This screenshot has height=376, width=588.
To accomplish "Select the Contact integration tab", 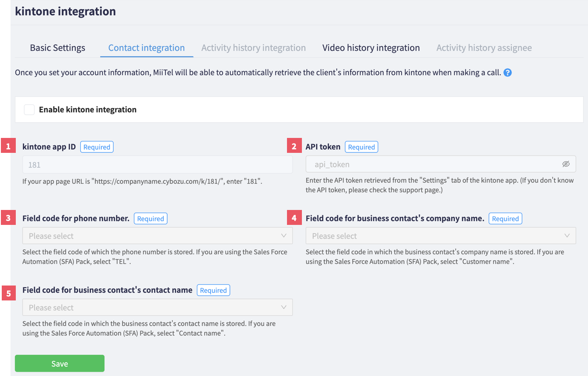I will 147,48.
